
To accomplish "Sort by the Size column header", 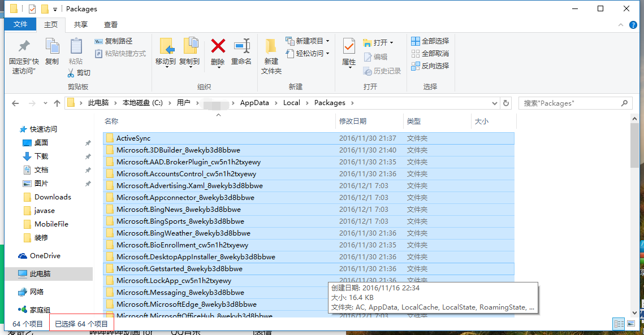I will pyautogui.click(x=493, y=121).
